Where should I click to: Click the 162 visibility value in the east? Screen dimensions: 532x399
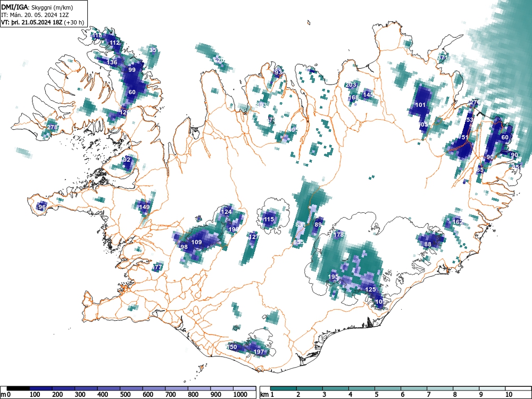tap(458, 222)
